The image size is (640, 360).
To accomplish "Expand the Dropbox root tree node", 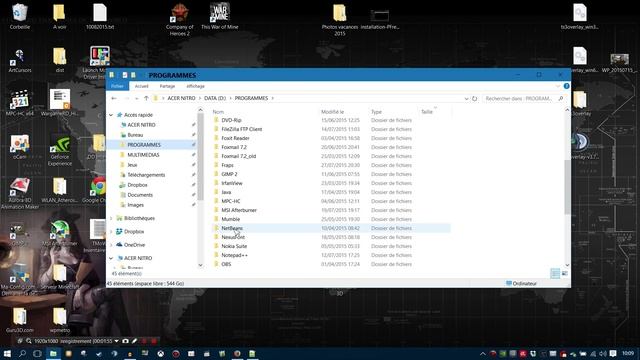I will coord(111,231).
